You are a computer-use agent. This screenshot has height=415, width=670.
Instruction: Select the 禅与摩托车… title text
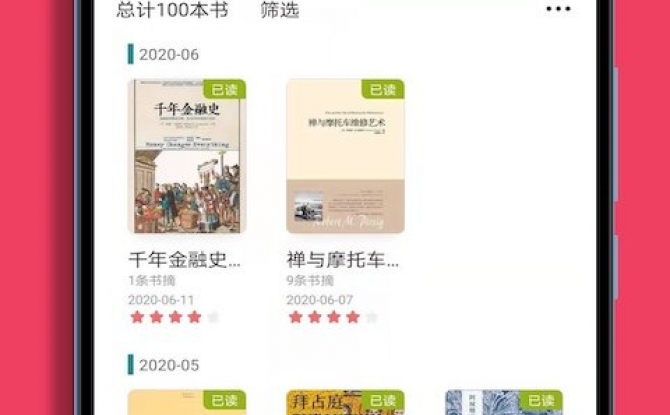pos(343,260)
